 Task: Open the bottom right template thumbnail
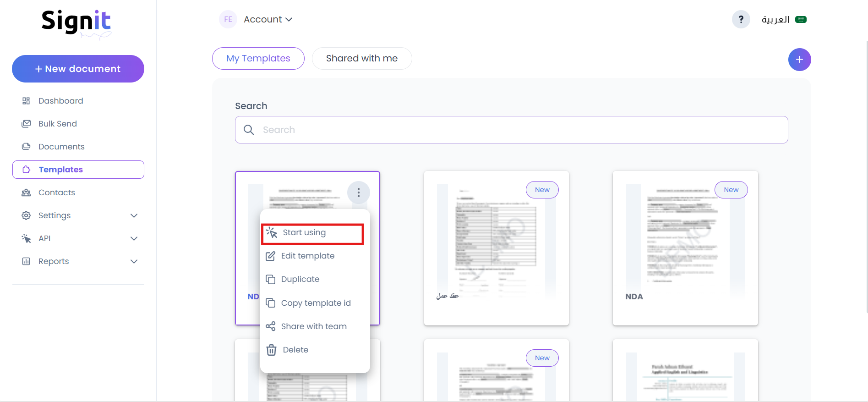click(x=685, y=377)
